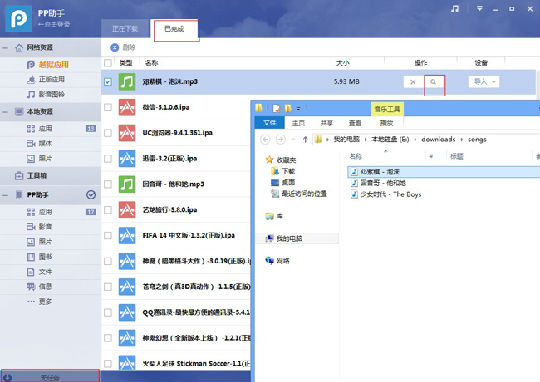Expand breadcrumb arrow after 我的电脑
Viewport: 540px width, 382px height.
coord(365,140)
